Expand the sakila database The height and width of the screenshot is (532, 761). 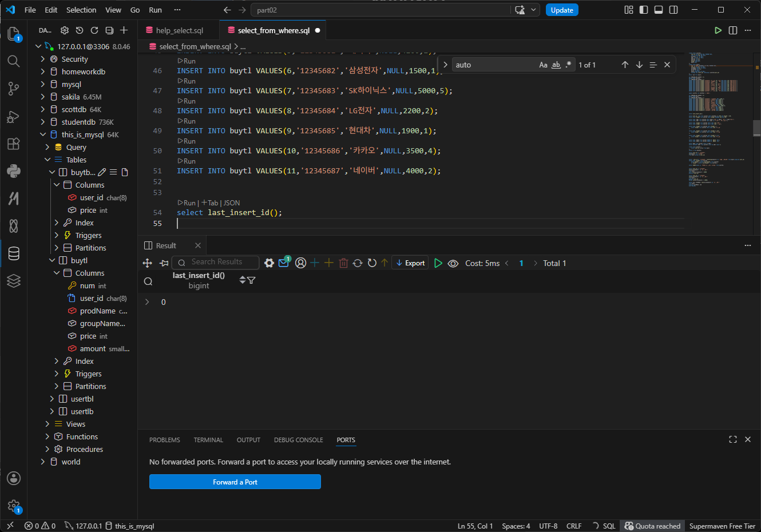pyautogui.click(x=42, y=97)
